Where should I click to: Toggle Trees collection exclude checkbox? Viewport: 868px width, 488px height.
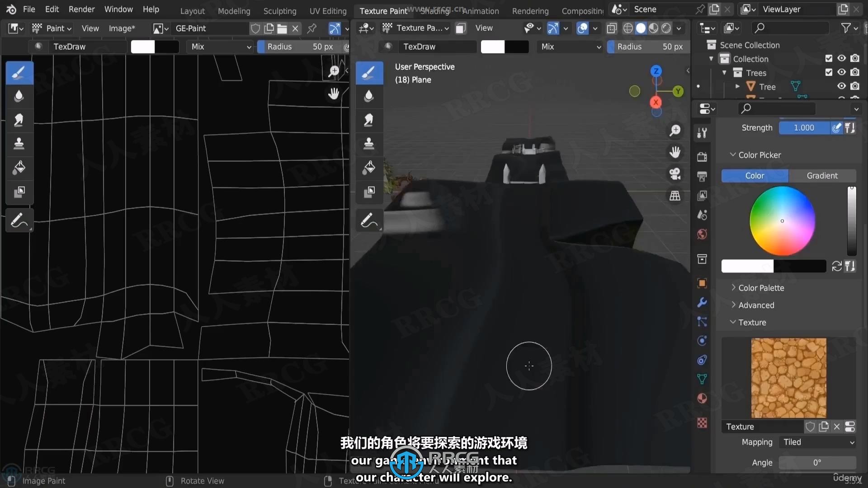(x=829, y=72)
